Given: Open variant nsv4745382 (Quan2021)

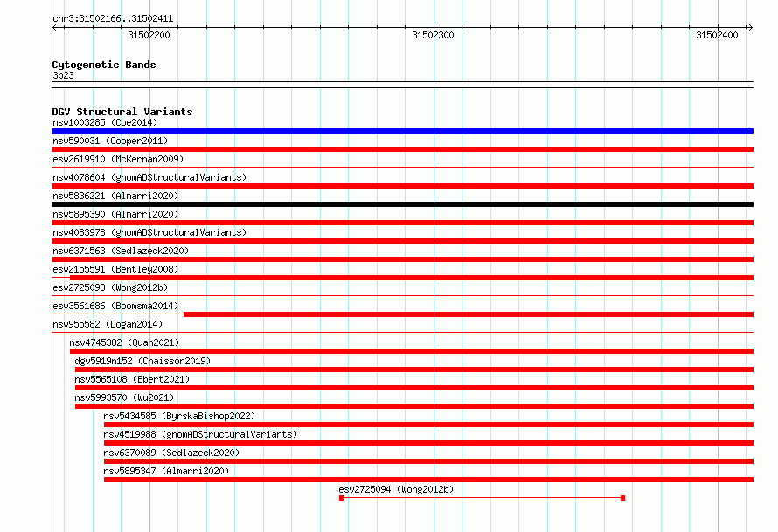Looking at the screenshot, I should (124, 342).
